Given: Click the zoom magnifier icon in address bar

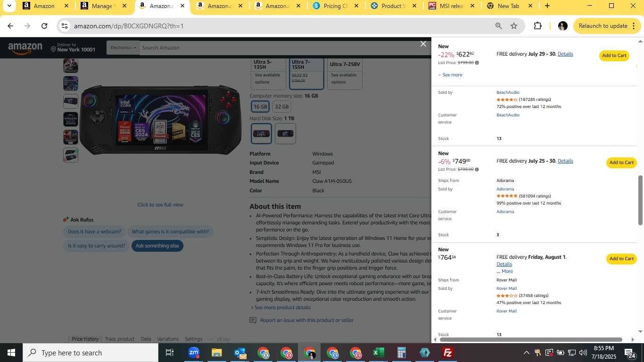Looking at the screenshot, I should coord(498,26).
